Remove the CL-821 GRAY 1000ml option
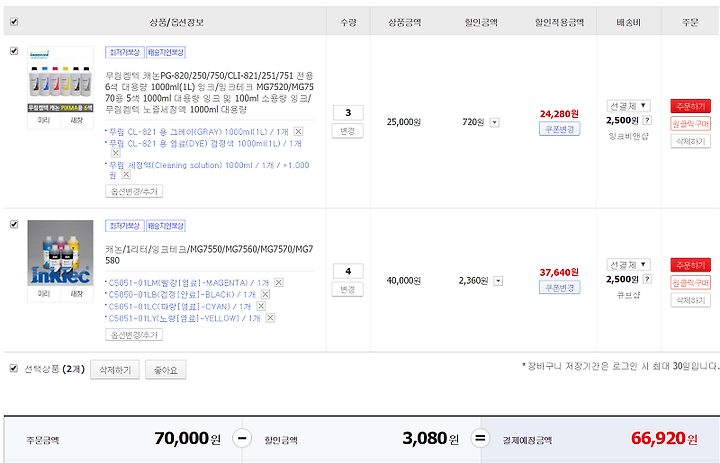The image size is (720, 463). pyautogui.click(x=298, y=132)
